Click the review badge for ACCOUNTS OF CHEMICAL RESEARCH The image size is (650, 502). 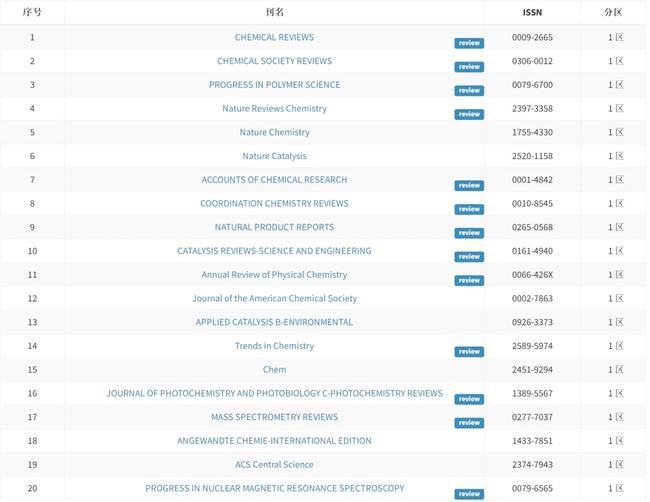click(x=469, y=186)
